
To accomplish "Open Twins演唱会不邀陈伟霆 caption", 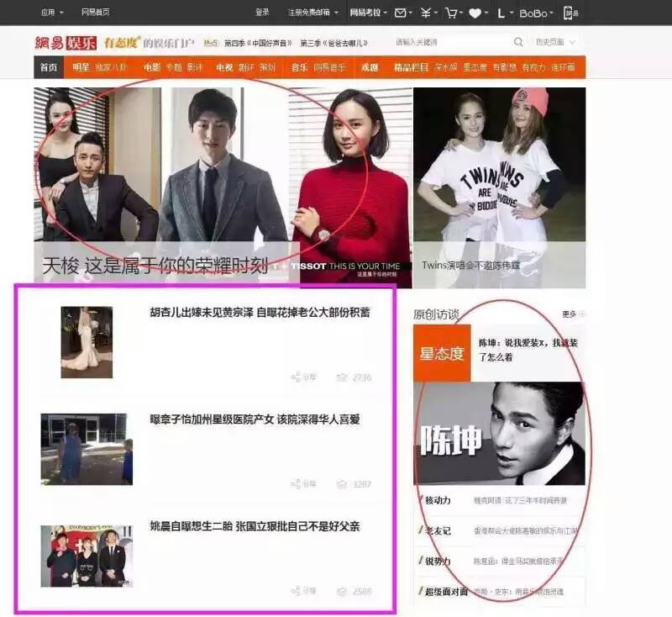I will click(471, 266).
